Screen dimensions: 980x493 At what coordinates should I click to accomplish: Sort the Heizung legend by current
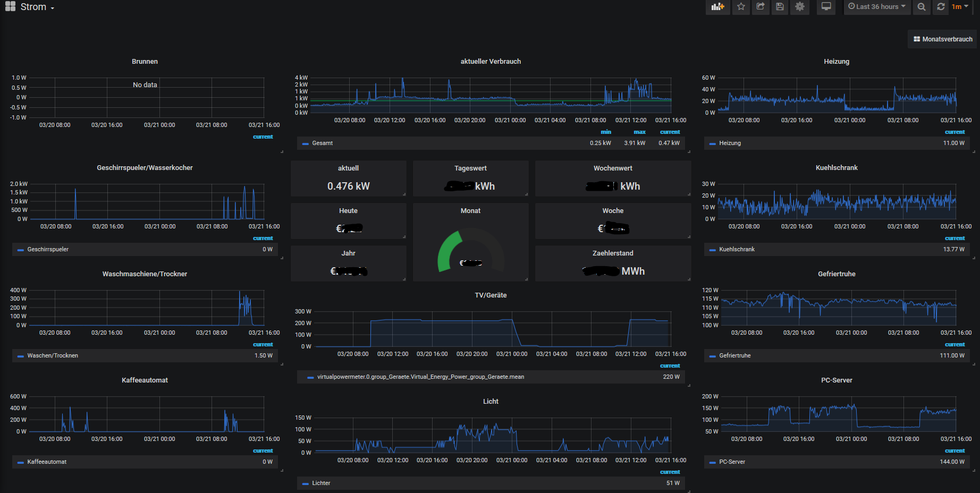pyautogui.click(x=955, y=132)
